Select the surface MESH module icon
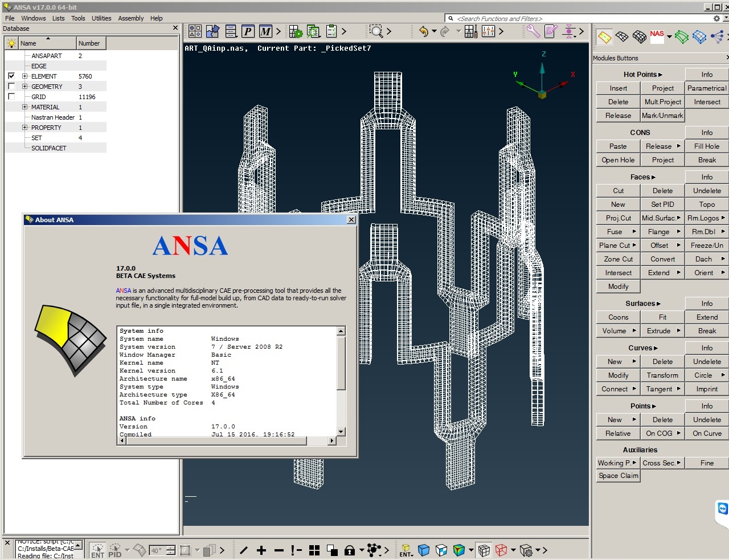The height and width of the screenshot is (560, 729). click(x=622, y=37)
